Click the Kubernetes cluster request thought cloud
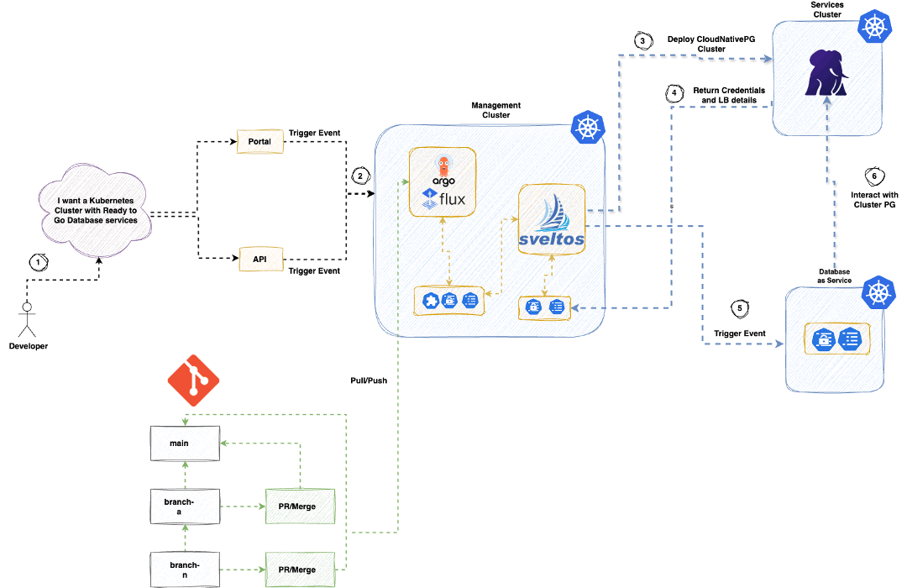The image size is (907, 588). pos(93,210)
